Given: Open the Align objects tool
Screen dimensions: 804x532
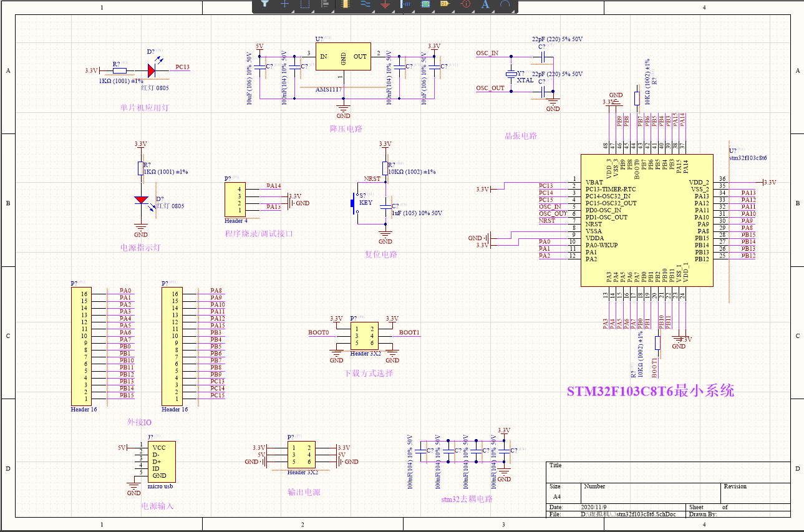Looking at the screenshot, I should click(x=325, y=4).
